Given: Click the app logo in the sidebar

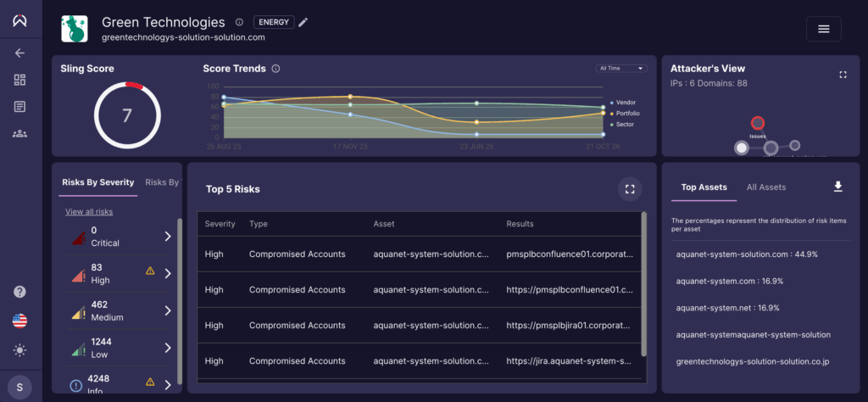Looking at the screenshot, I should pos(20,20).
